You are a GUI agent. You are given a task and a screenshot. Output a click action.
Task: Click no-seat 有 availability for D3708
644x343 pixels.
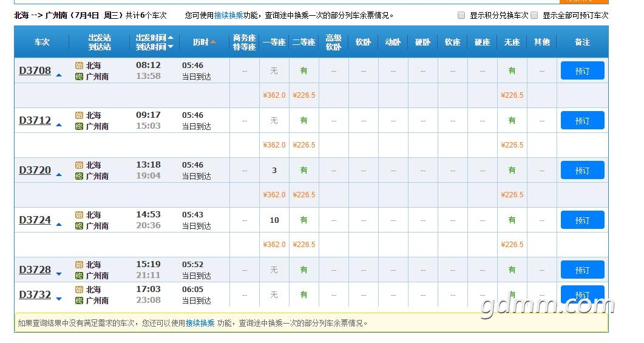(512, 70)
